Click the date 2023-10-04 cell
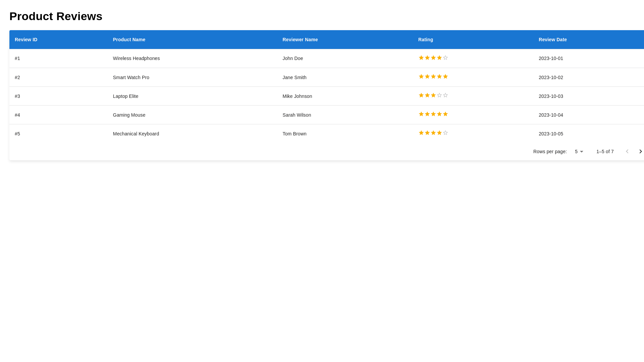This screenshot has height=362, width=644. tap(551, 115)
